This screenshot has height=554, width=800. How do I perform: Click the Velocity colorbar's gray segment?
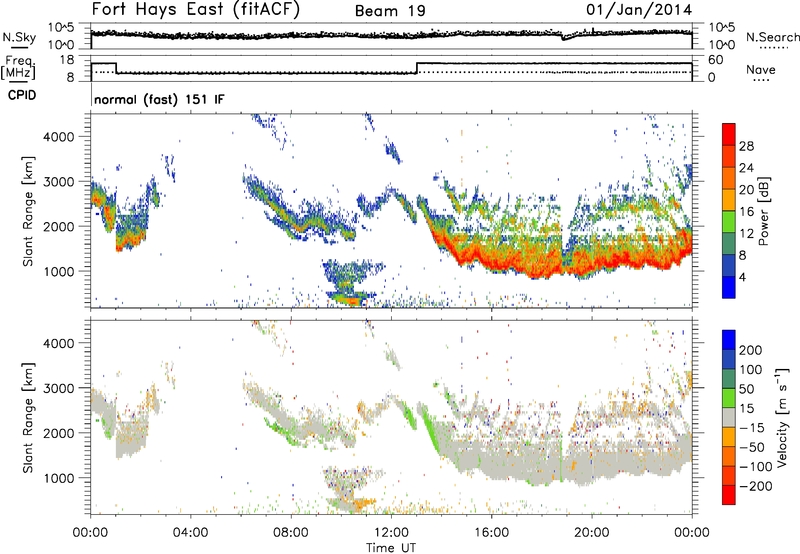coord(729,417)
